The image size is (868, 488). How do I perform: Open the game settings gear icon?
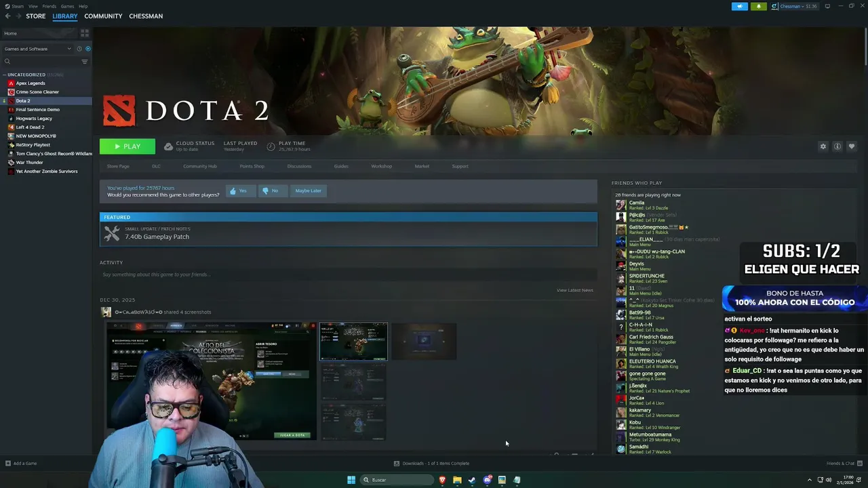(823, 146)
